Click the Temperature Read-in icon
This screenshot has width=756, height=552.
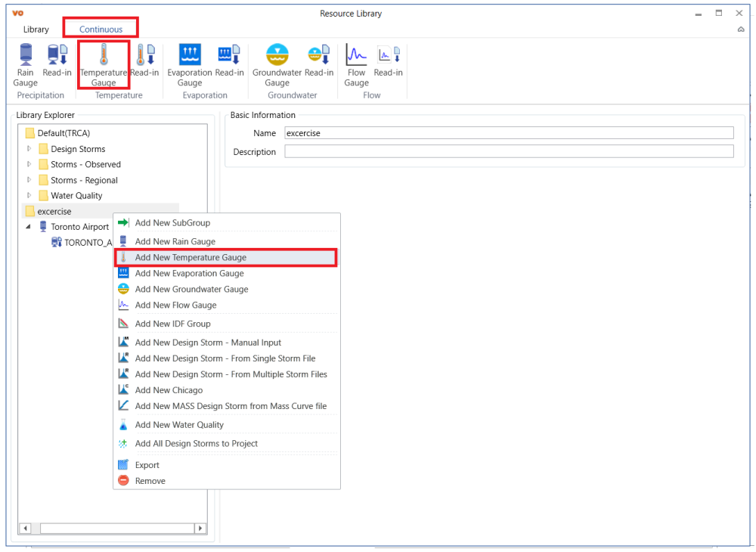tap(145, 54)
